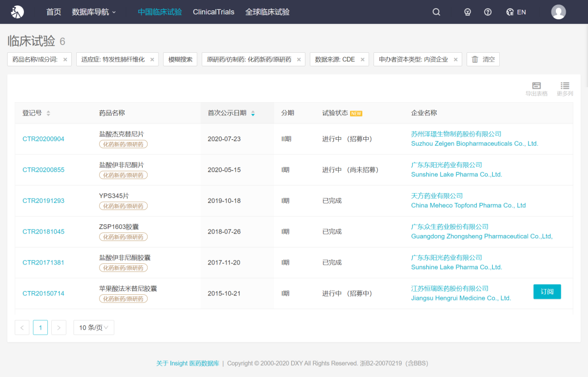Image resolution: width=588 pixels, height=377 pixels.
Task: Go to 首页 in navigation
Action: [53, 12]
